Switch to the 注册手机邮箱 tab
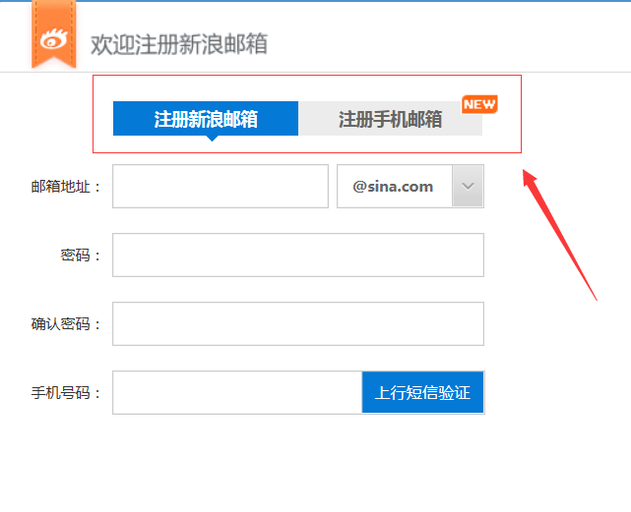 point(390,119)
